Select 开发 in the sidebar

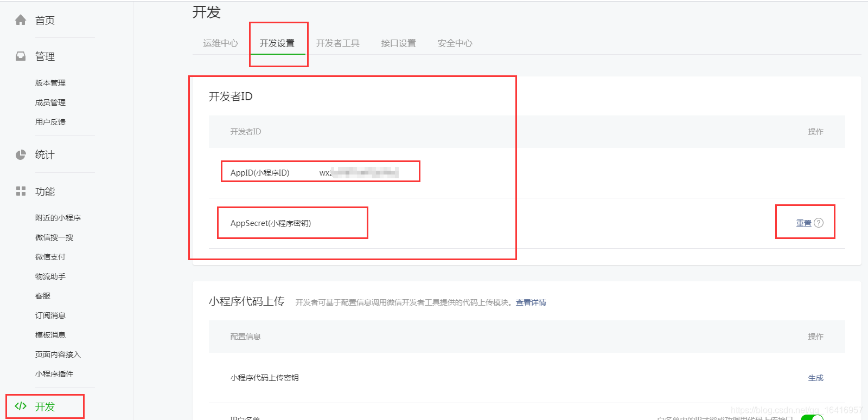45,406
